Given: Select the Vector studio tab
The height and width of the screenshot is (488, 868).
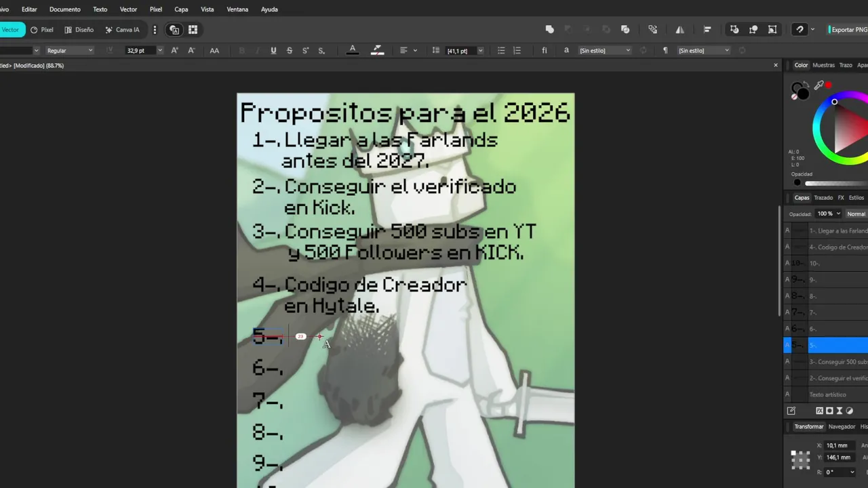Looking at the screenshot, I should coord(12,30).
